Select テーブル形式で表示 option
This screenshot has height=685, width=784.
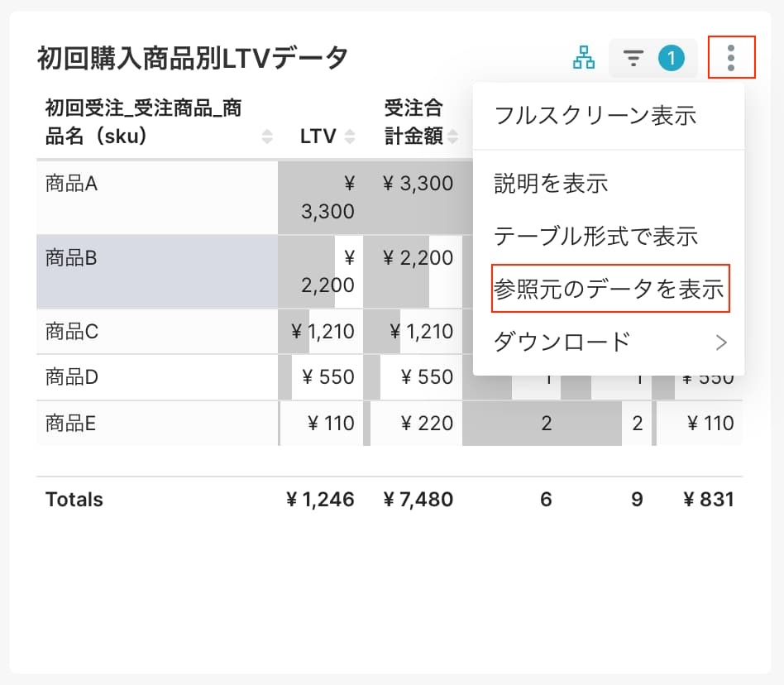[596, 237]
